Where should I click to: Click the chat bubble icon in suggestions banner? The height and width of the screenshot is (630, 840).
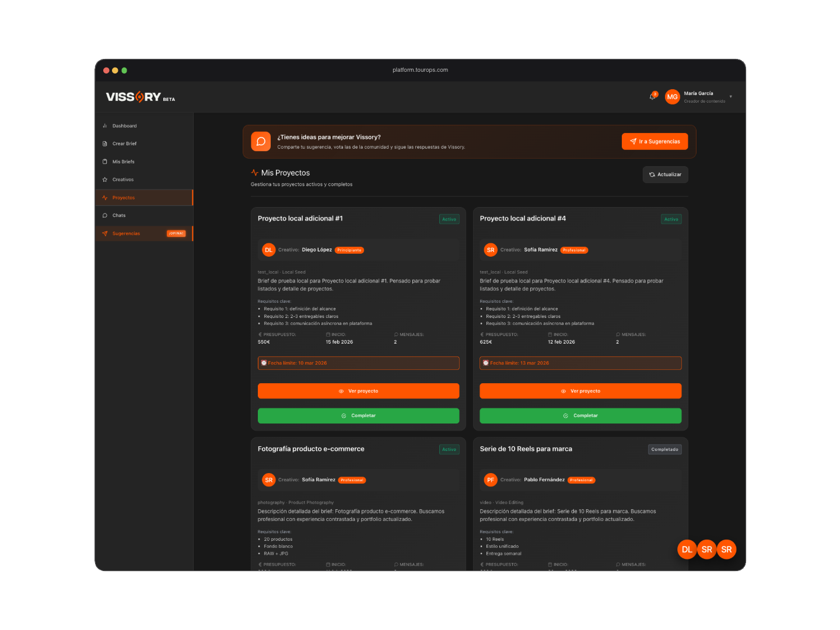(261, 142)
